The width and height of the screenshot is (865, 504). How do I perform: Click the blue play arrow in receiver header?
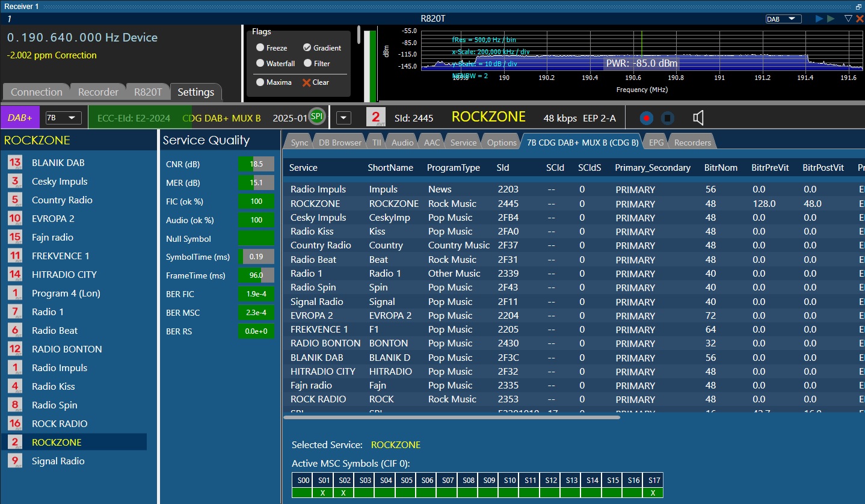click(x=819, y=19)
